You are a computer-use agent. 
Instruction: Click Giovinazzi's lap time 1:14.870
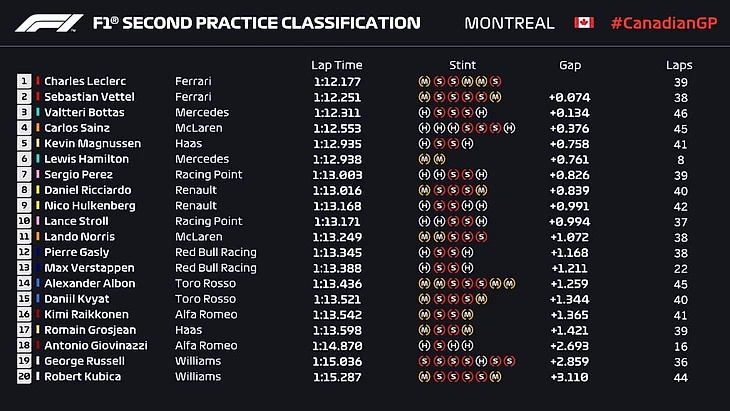tap(335, 345)
